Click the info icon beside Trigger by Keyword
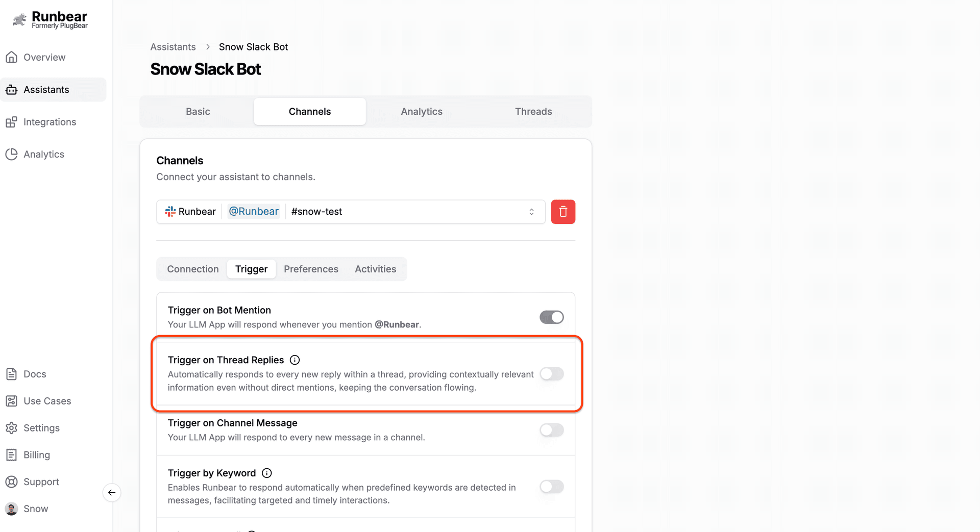Image resolution: width=980 pixels, height=532 pixels. (x=266, y=473)
